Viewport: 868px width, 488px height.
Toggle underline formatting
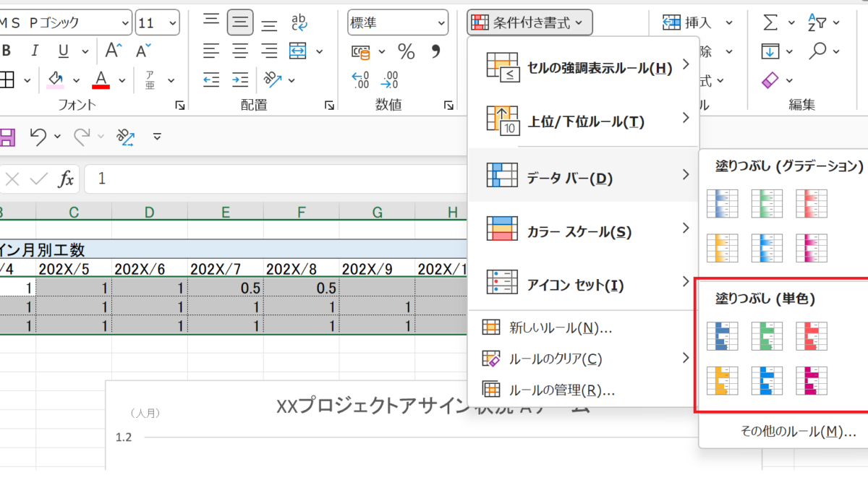63,51
